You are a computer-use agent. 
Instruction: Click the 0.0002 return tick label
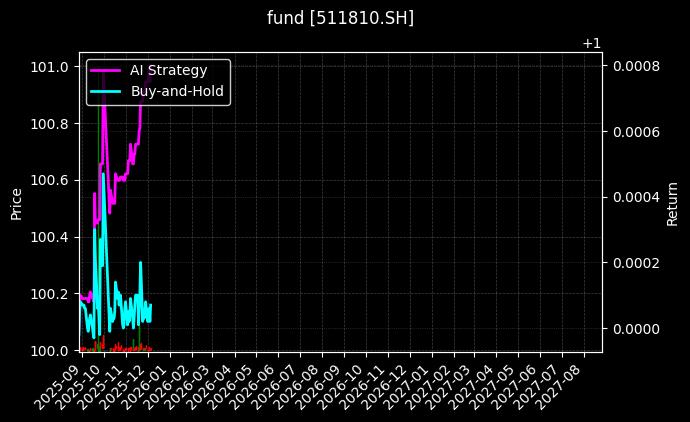(636, 263)
